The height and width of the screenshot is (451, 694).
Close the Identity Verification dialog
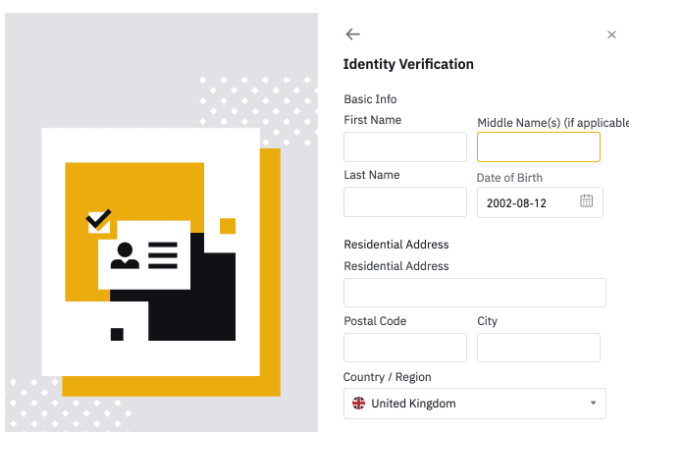pyautogui.click(x=612, y=35)
